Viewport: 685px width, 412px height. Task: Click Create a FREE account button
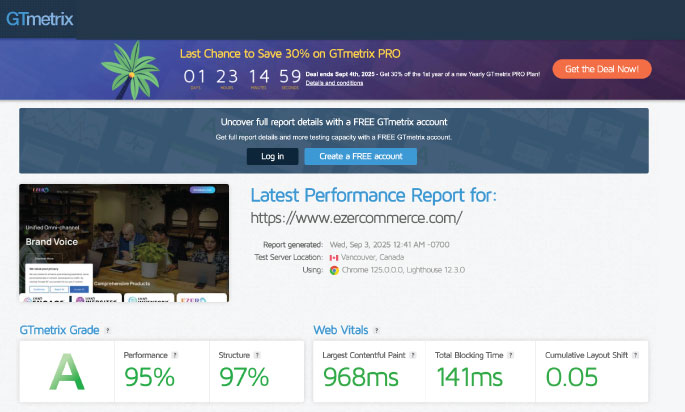360,156
